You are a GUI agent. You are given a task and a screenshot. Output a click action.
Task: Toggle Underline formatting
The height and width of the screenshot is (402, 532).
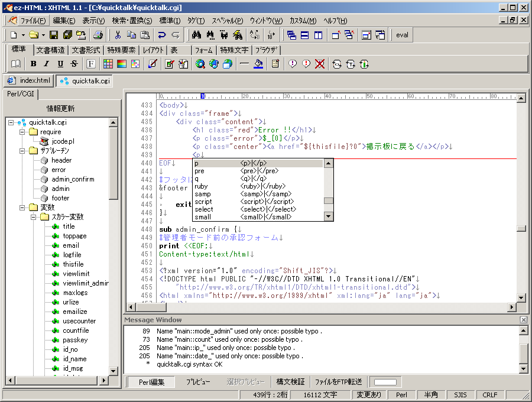[x=60, y=64]
